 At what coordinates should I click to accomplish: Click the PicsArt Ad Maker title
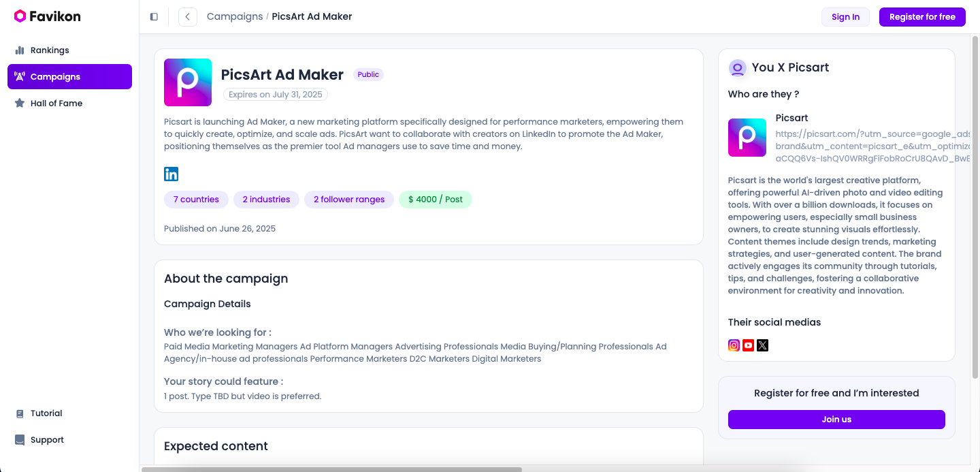point(282,75)
